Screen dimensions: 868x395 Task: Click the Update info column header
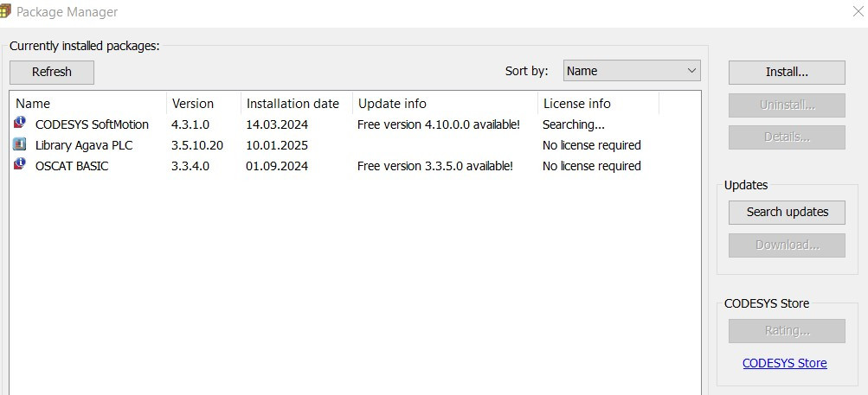391,104
